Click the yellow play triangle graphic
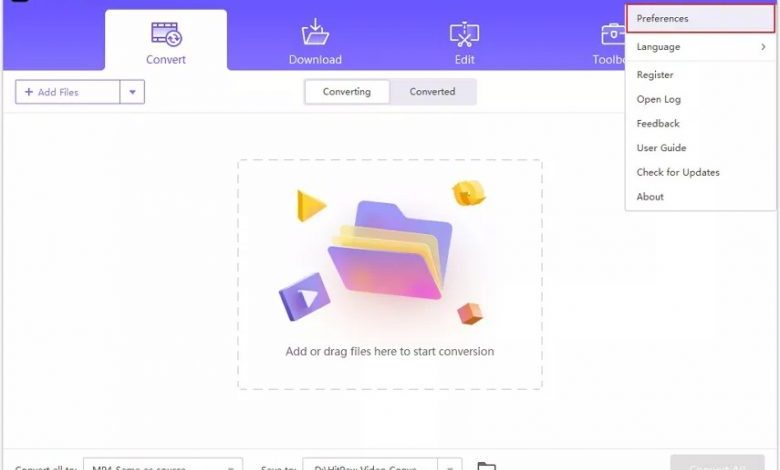 (x=310, y=205)
